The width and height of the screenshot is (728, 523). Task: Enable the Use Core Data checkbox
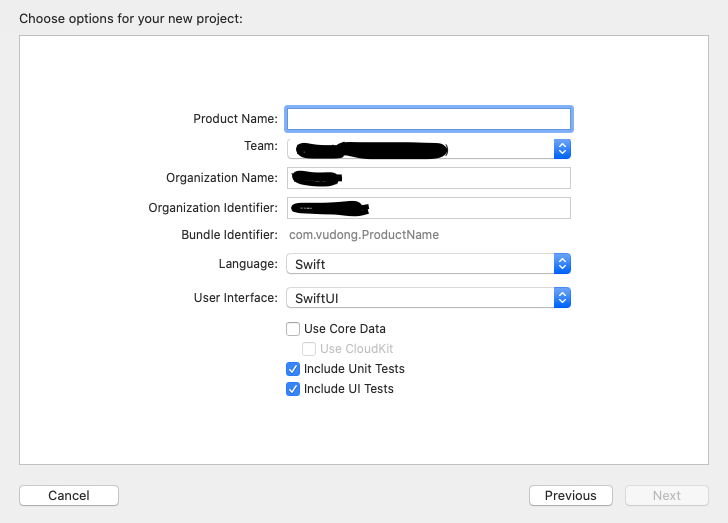(293, 329)
